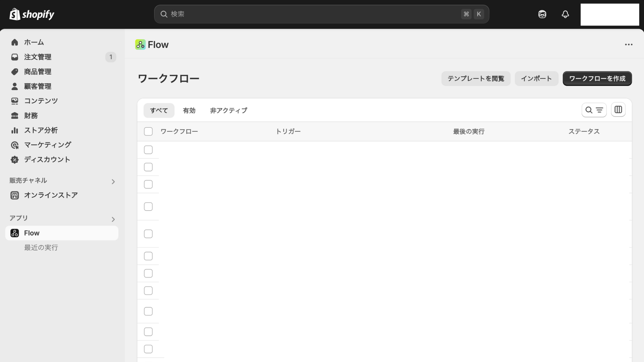The width and height of the screenshot is (644, 362).
Task: Check the tenth workflow row checkbox
Action: pyautogui.click(x=148, y=331)
